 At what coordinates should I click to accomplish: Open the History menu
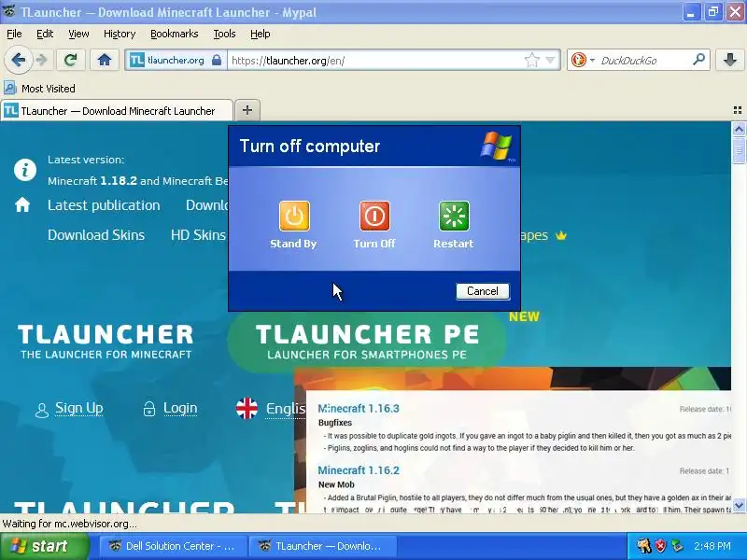120,34
